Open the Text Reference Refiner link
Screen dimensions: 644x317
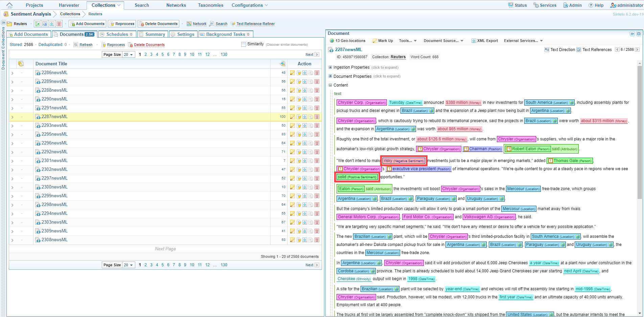255,24
